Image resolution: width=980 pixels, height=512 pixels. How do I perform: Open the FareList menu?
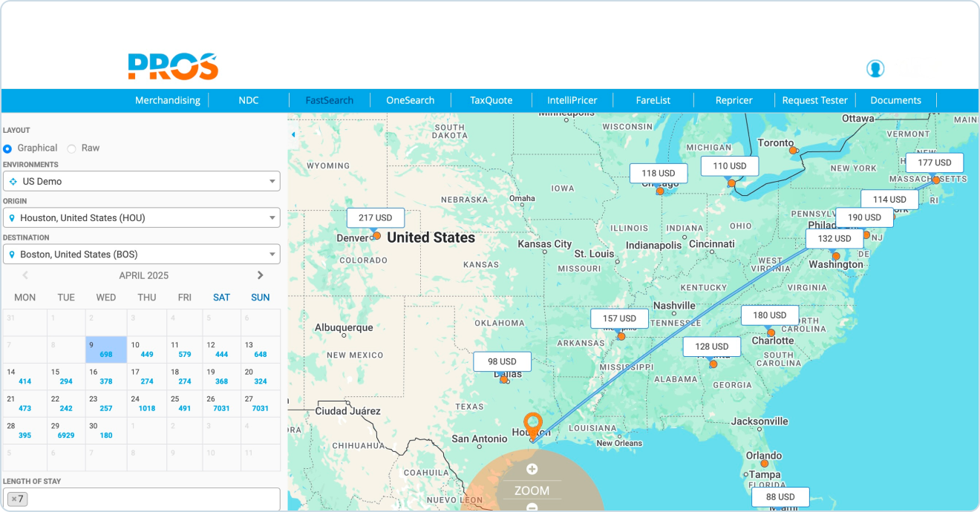[653, 100]
